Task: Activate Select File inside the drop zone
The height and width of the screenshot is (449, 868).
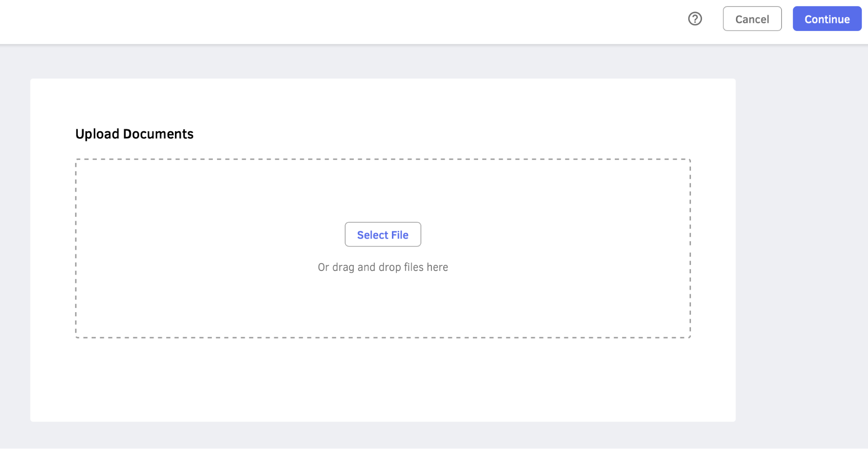Action: pos(383,234)
